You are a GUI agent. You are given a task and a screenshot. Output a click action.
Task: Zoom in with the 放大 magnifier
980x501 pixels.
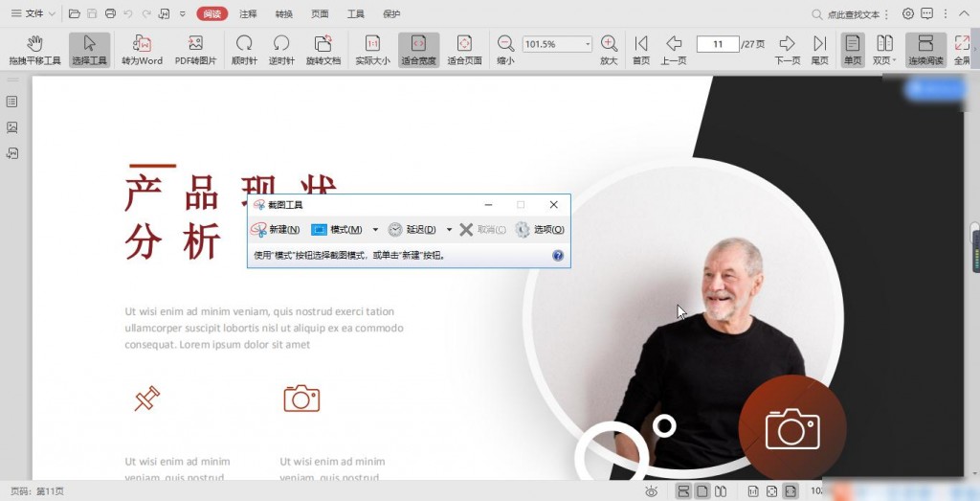pos(609,50)
